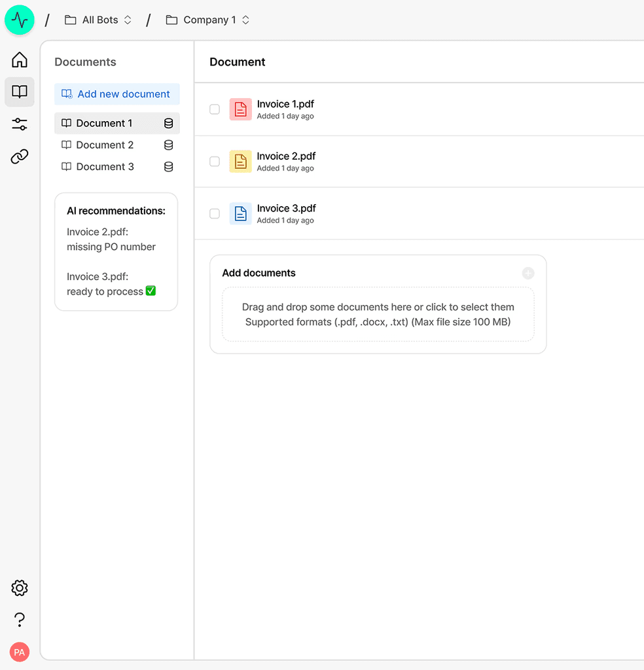Click the database icon next to Document 1
This screenshot has height=670, width=644.
click(168, 123)
